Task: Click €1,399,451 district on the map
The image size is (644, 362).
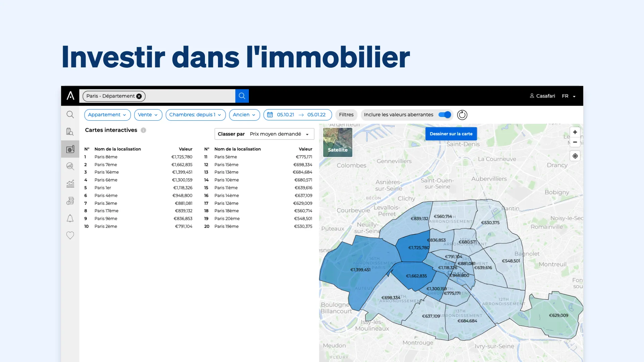Action: tap(360, 270)
